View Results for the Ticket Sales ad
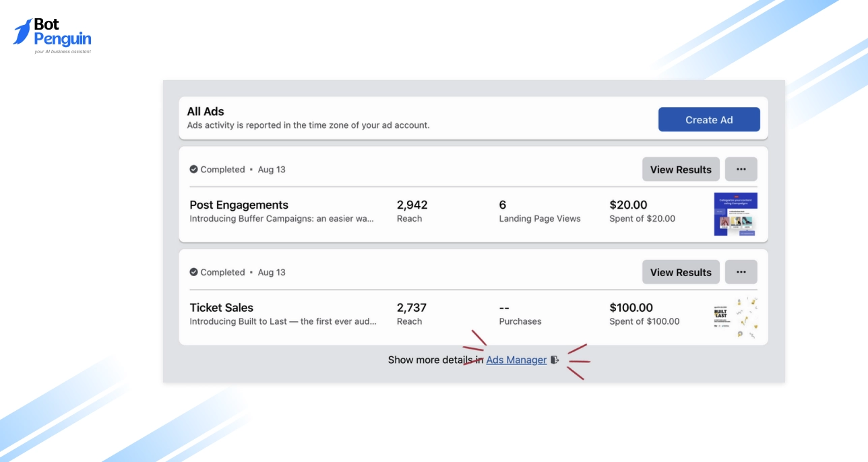 point(681,271)
